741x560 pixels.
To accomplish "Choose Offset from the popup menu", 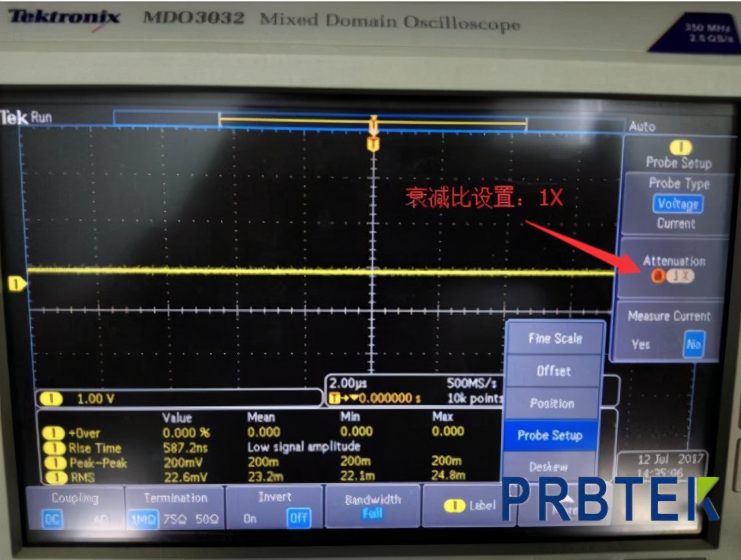I will tap(553, 371).
